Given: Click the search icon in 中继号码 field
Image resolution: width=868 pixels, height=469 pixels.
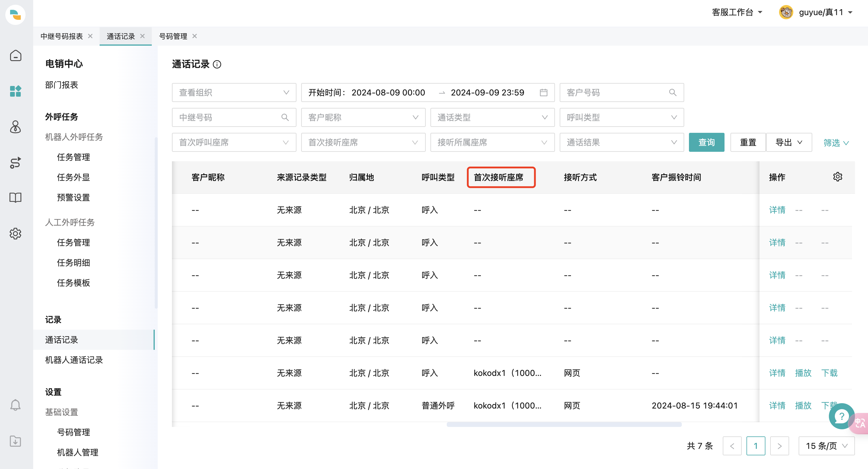Looking at the screenshot, I should 285,118.
